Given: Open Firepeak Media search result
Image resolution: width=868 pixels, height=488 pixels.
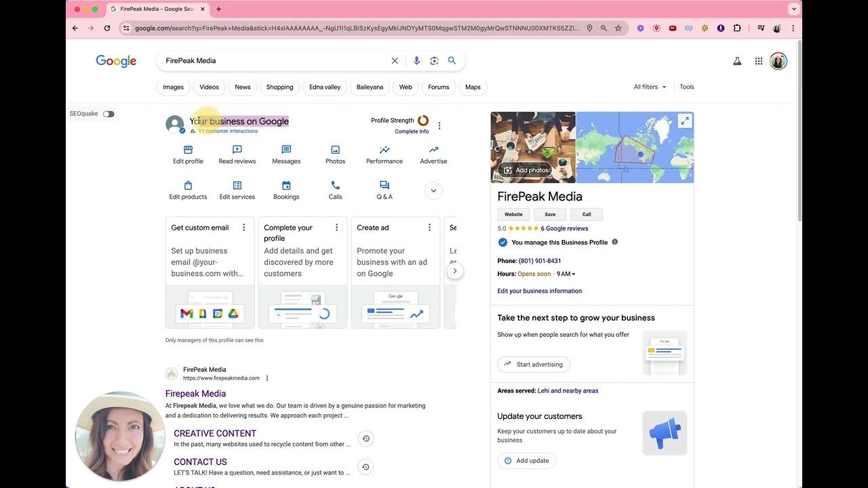Looking at the screenshot, I should 195,393.
